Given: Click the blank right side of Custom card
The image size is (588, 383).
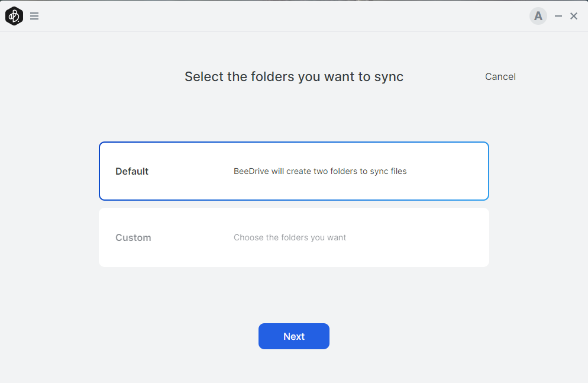Looking at the screenshot, I should tap(438, 237).
